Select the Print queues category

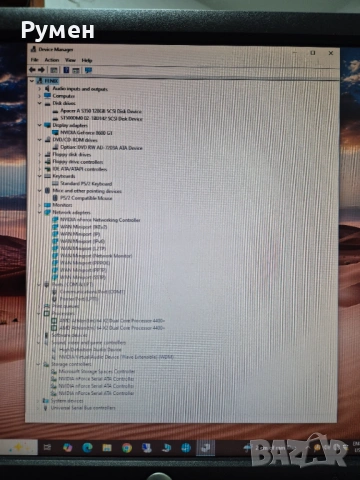(66, 306)
